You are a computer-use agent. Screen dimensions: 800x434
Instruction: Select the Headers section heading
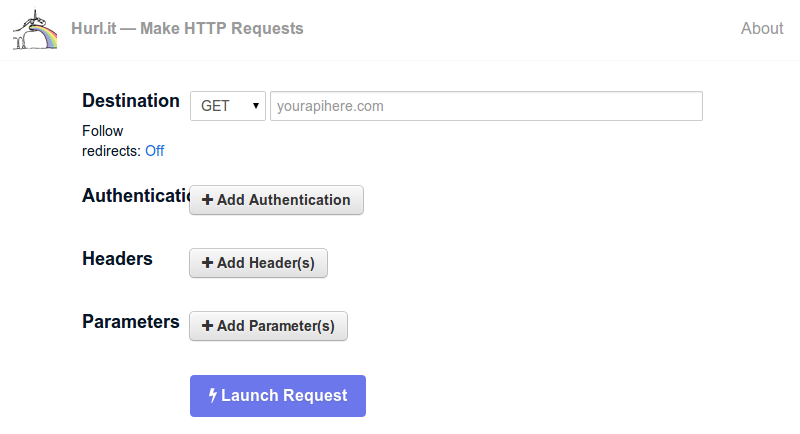117,259
